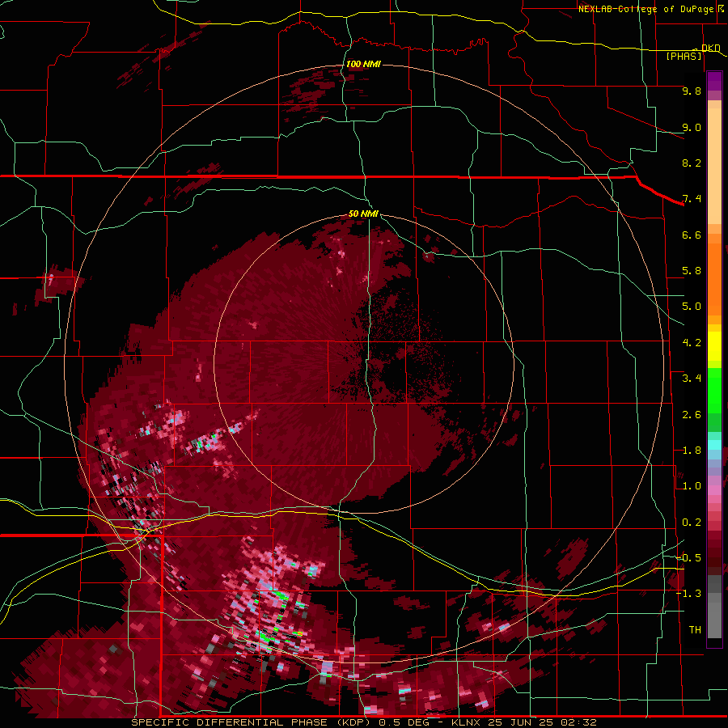Click the 50 NMI range ring label
The width and height of the screenshot is (728, 728).
(x=363, y=214)
